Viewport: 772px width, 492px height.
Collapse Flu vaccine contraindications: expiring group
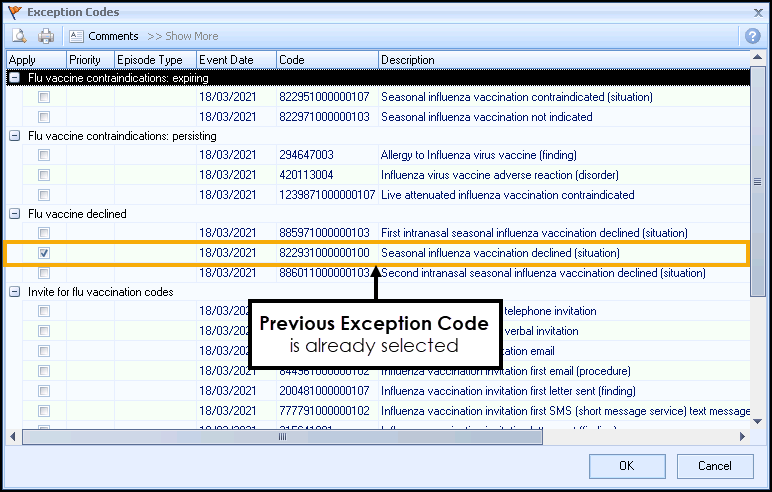point(14,78)
